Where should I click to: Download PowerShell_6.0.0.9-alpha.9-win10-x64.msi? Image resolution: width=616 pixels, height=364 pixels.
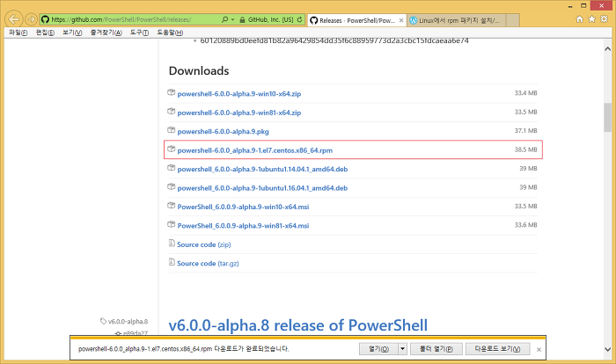click(x=243, y=207)
